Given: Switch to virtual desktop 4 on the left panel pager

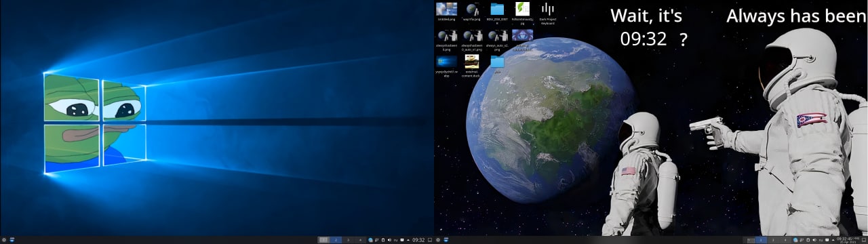Looking at the screenshot, I should [360, 240].
